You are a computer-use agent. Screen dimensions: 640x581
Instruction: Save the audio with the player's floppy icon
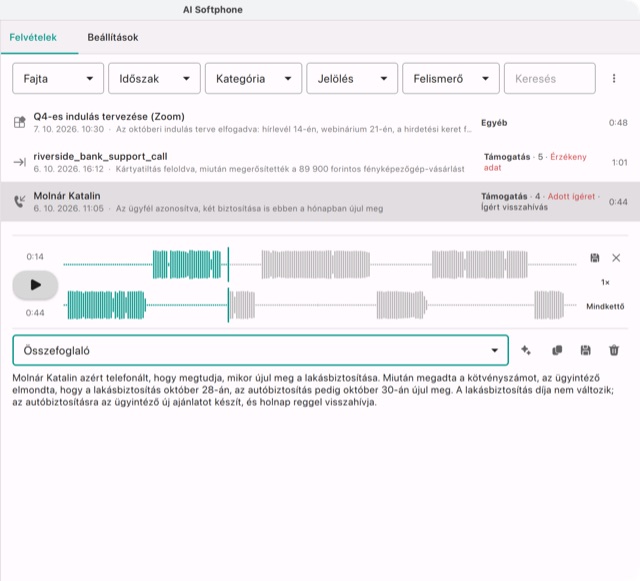coord(595,258)
